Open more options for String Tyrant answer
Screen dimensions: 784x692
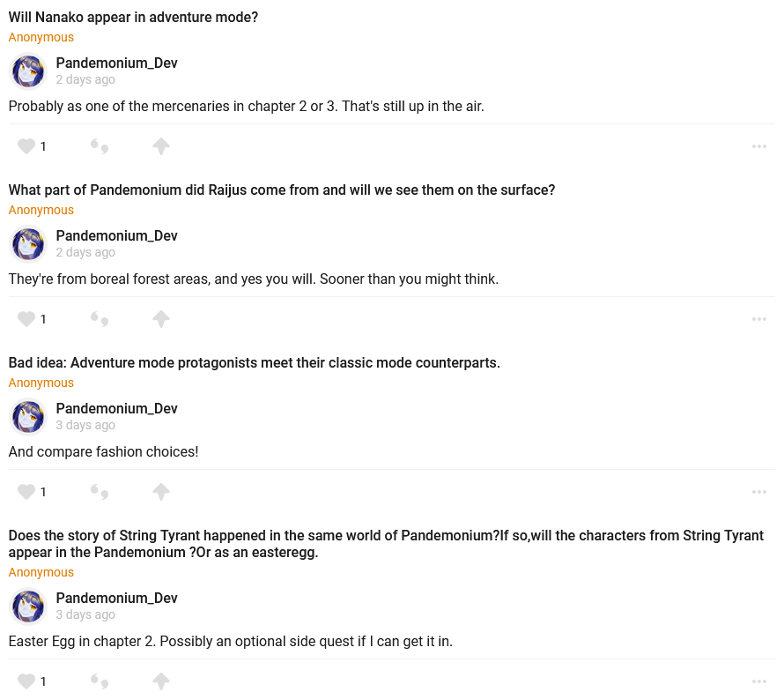[x=759, y=681]
